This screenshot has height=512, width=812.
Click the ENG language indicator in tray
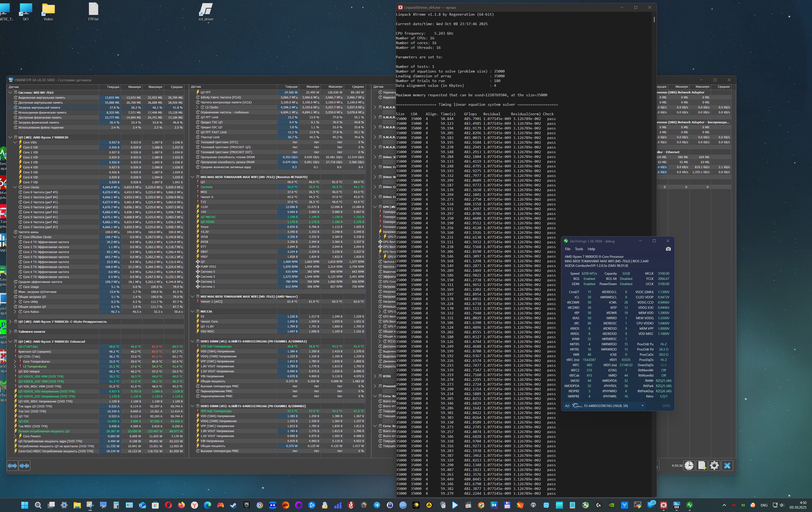click(764, 505)
